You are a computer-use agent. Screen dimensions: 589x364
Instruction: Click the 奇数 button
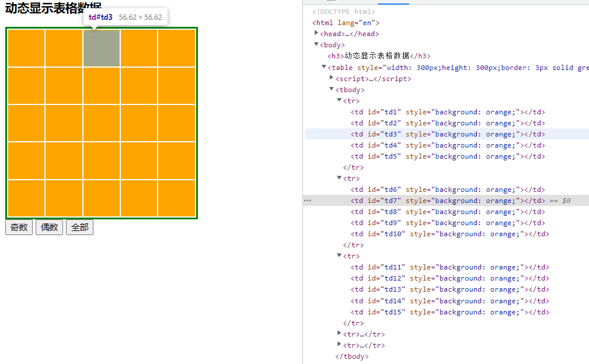pyautogui.click(x=19, y=228)
